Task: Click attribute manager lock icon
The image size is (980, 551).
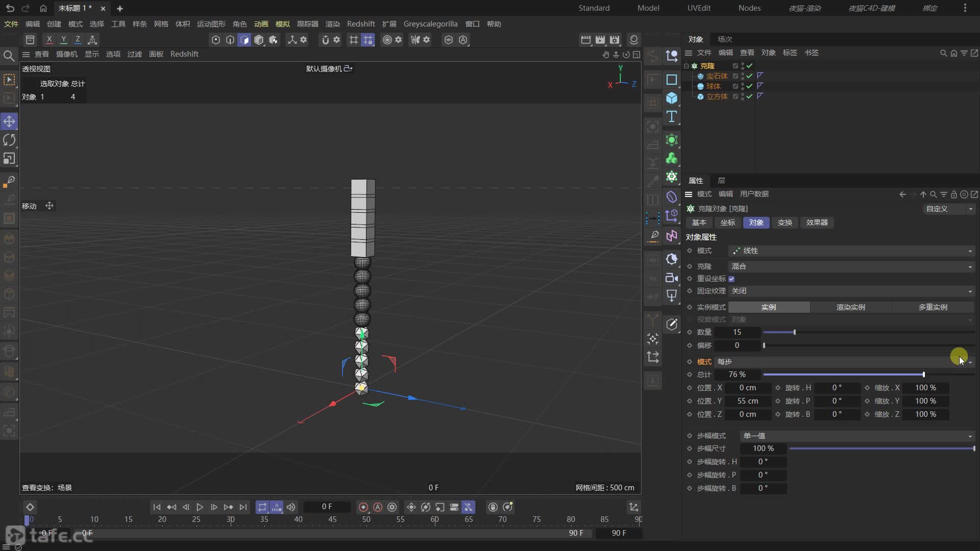Action: [953, 194]
